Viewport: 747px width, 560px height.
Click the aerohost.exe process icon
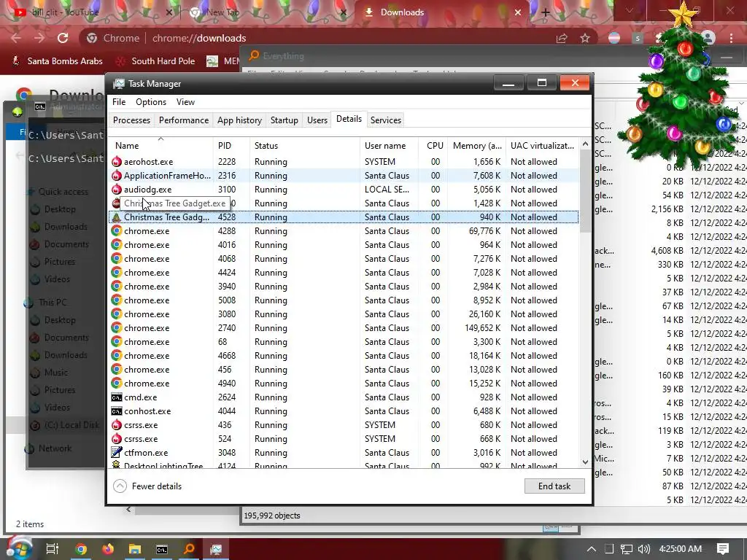point(116,162)
